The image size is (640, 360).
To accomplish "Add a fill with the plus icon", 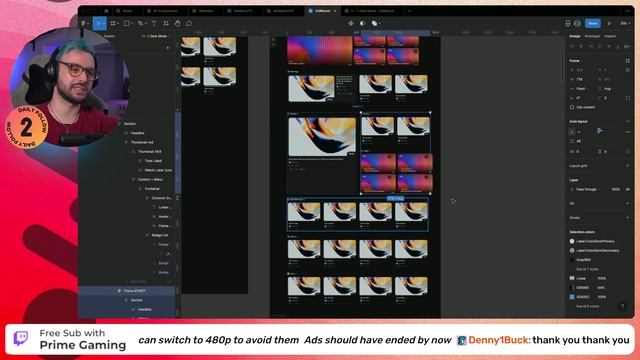I will [627, 203].
